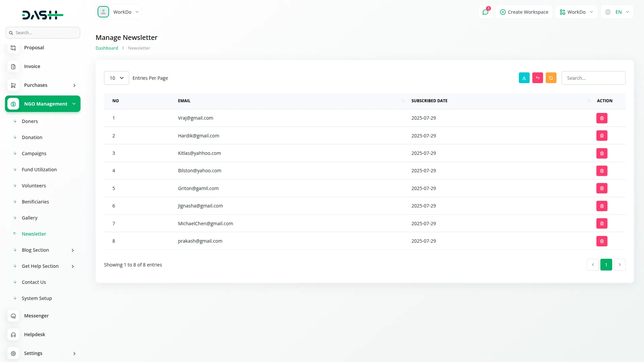Go to Dashboard breadcrumb link
The width and height of the screenshot is (644, 362).
(x=107, y=48)
